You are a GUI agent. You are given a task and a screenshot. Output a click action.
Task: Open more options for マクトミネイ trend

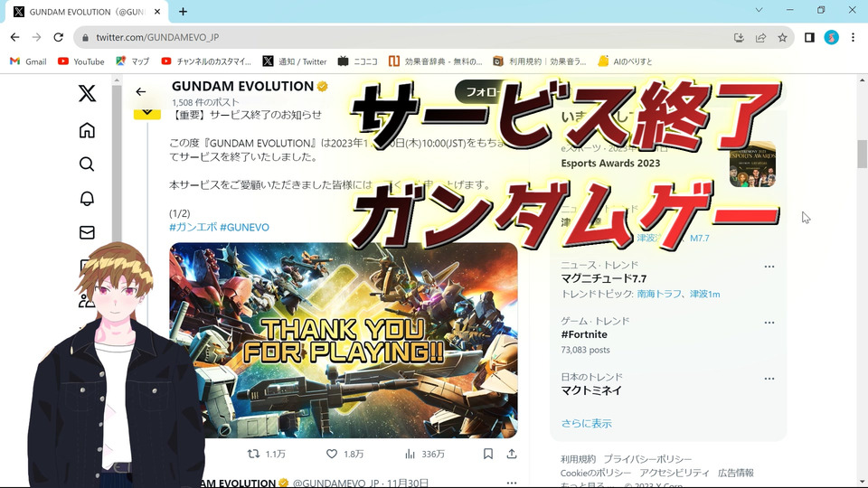tap(769, 379)
